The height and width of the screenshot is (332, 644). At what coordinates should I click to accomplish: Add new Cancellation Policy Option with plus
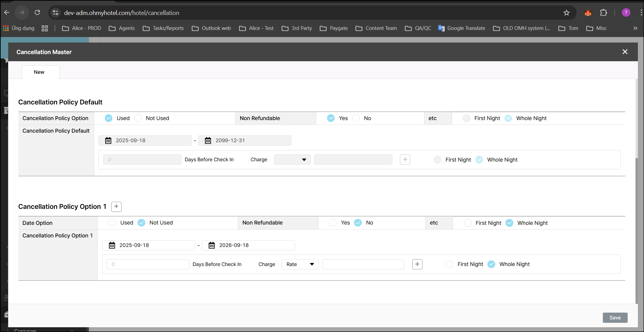[116, 206]
